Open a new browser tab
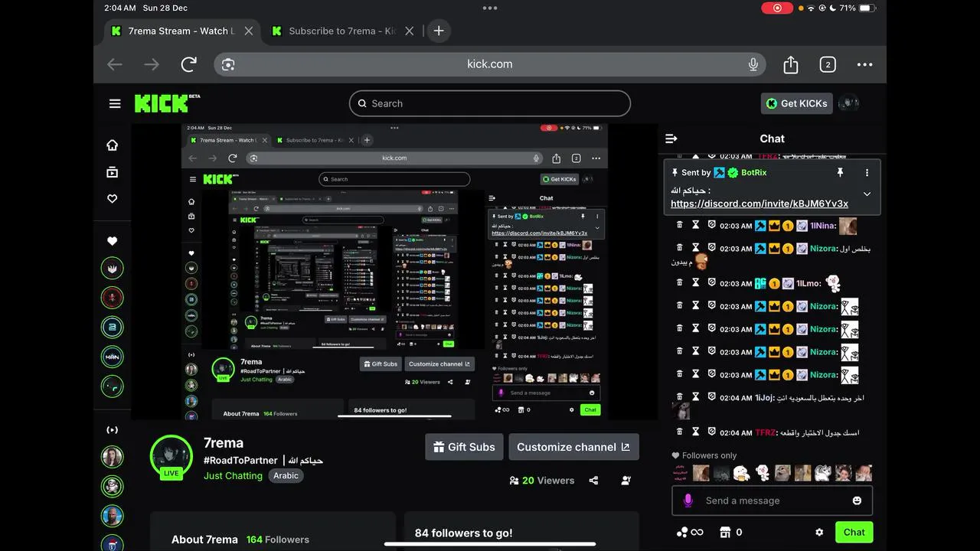This screenshot has height=551, width=980. [439, 31]
